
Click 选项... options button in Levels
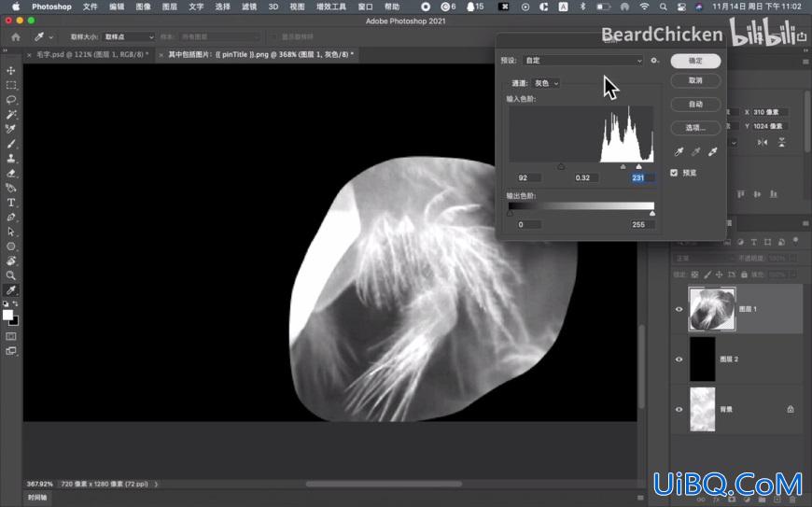[695, 127]
